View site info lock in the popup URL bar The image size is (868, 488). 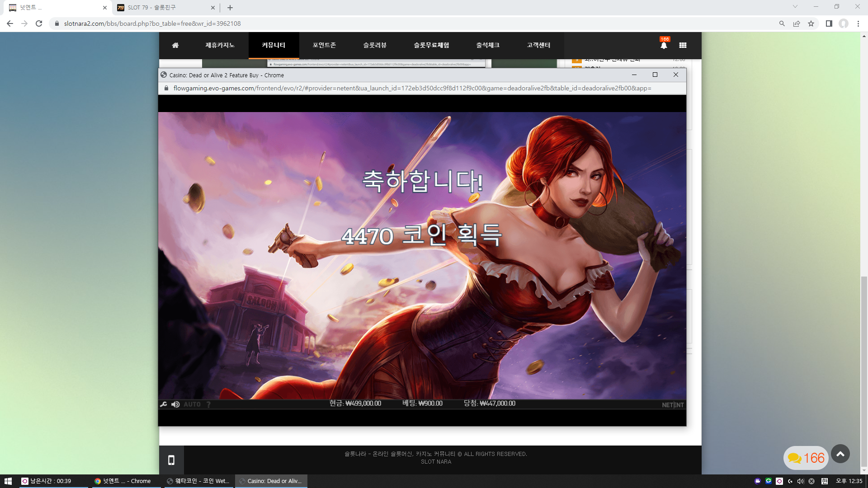tap(166, 88)
